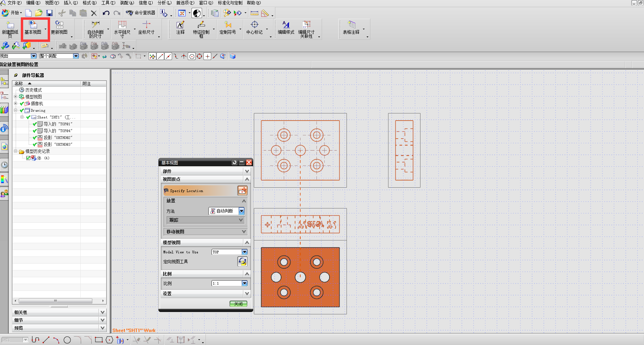
Task: Toggle check mark on 导入的 "TOP@4"
Action: tap(34, 131)
